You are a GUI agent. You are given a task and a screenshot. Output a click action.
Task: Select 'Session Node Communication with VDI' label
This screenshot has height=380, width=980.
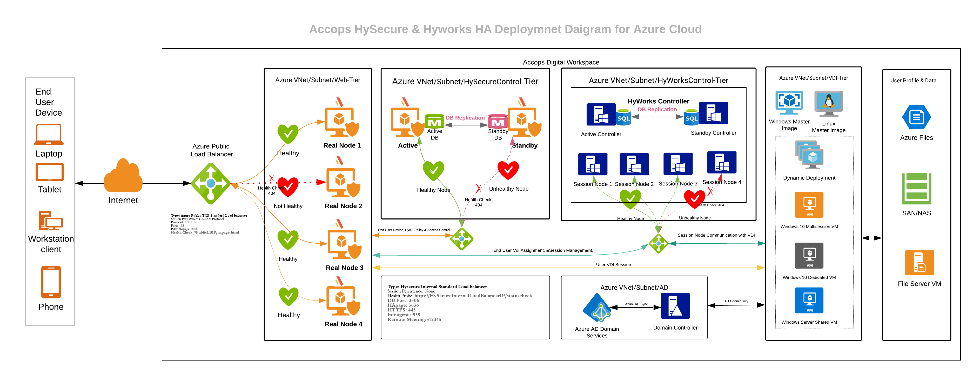716,235
